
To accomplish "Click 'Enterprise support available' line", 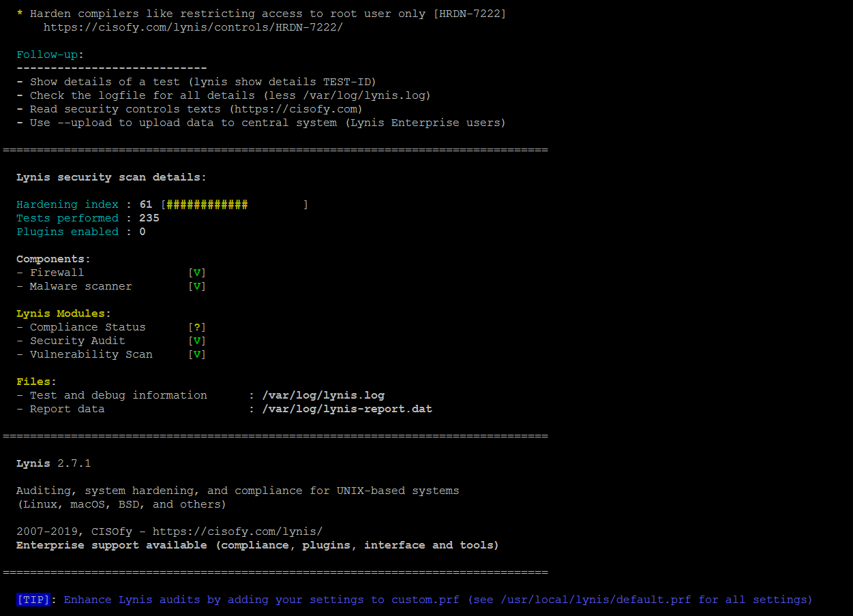I will tap(258, 545).
